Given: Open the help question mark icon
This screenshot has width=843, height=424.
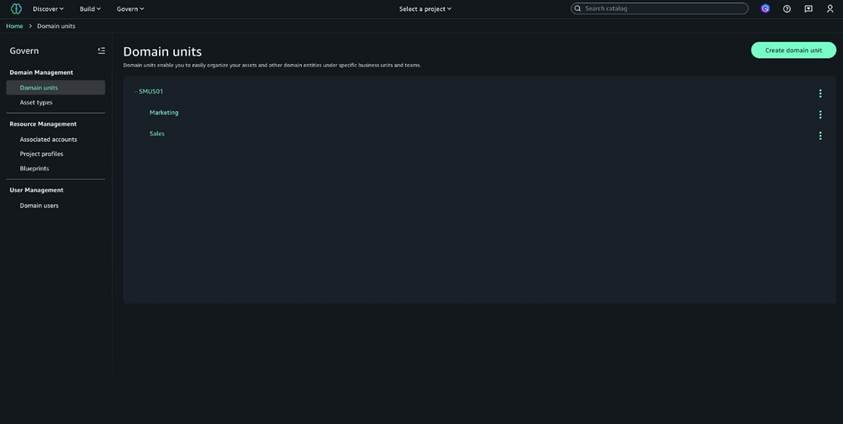Looking at the screenshot, I should click(x=787, y=9).
